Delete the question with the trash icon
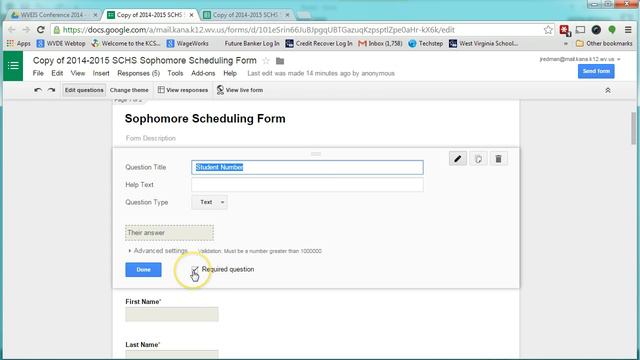Screen dimensions: 640x360 tap(498, 159)
